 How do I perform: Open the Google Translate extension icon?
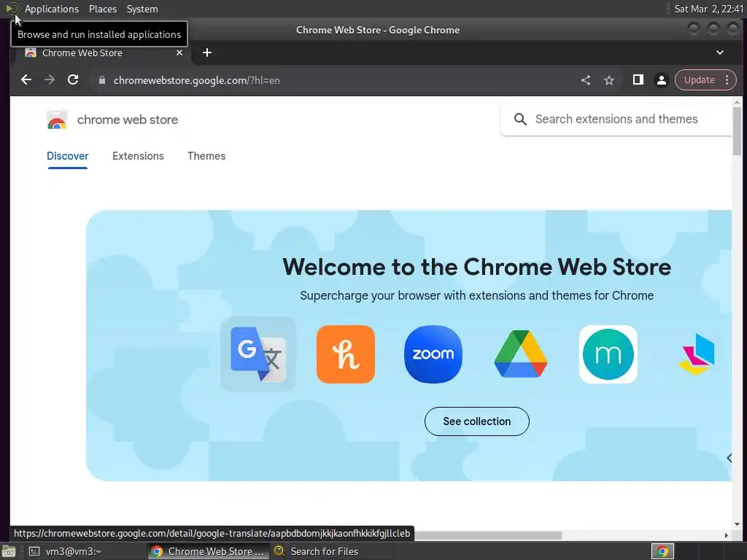tap(258, 354)
